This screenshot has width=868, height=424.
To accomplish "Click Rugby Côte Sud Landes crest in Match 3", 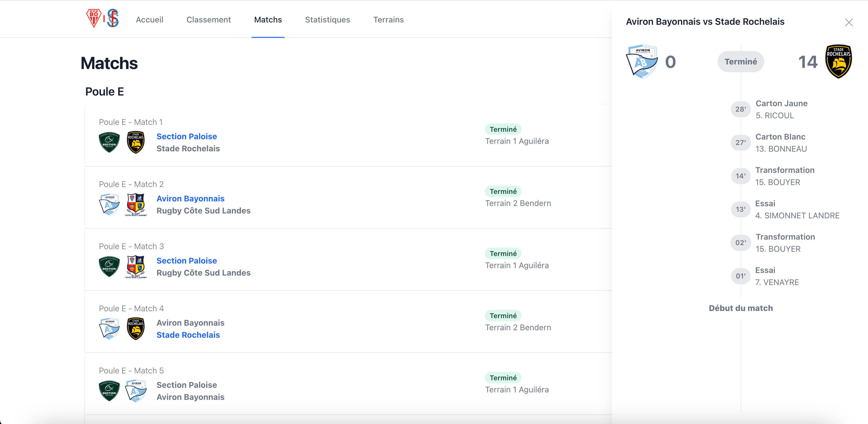I will tap(135, 266).
